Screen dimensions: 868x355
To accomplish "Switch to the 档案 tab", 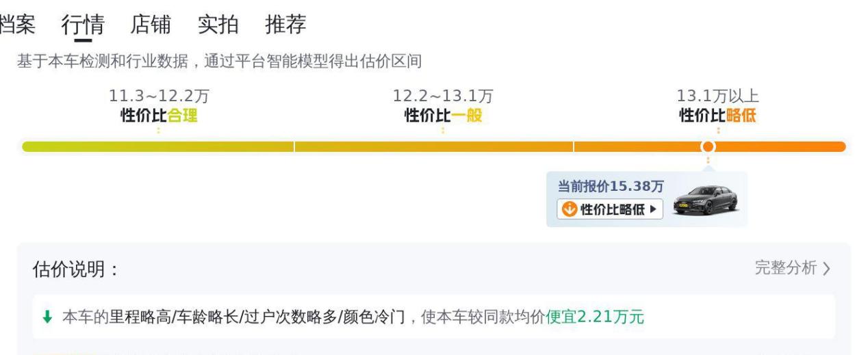I will pos(17,25).
